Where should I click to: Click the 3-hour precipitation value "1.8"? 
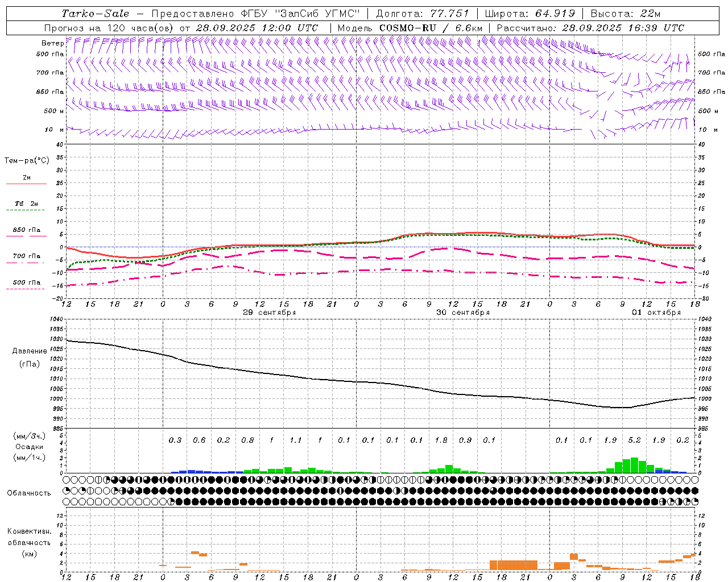[441, 440]
